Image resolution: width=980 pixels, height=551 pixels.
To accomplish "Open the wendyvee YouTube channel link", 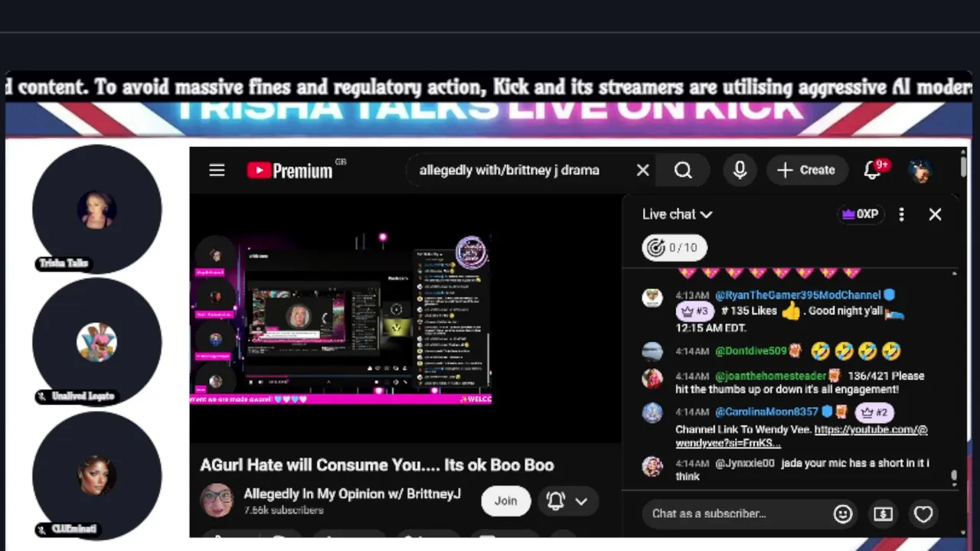I will pos(801,436).
